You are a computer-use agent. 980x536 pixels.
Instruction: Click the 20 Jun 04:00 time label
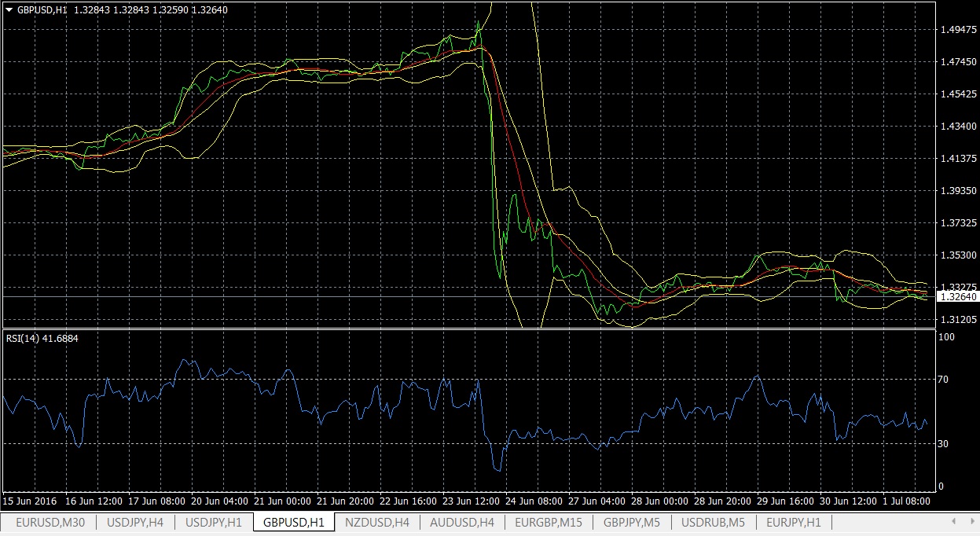(x=219, y=501)
